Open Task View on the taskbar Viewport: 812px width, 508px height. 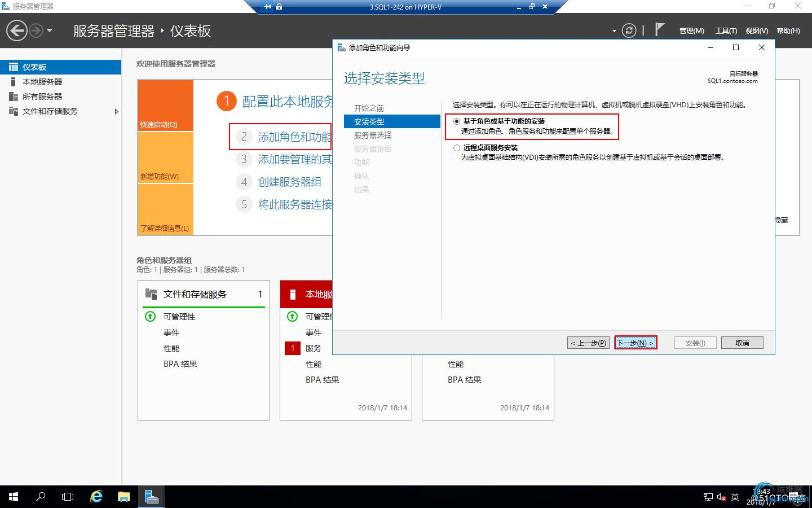68,497
